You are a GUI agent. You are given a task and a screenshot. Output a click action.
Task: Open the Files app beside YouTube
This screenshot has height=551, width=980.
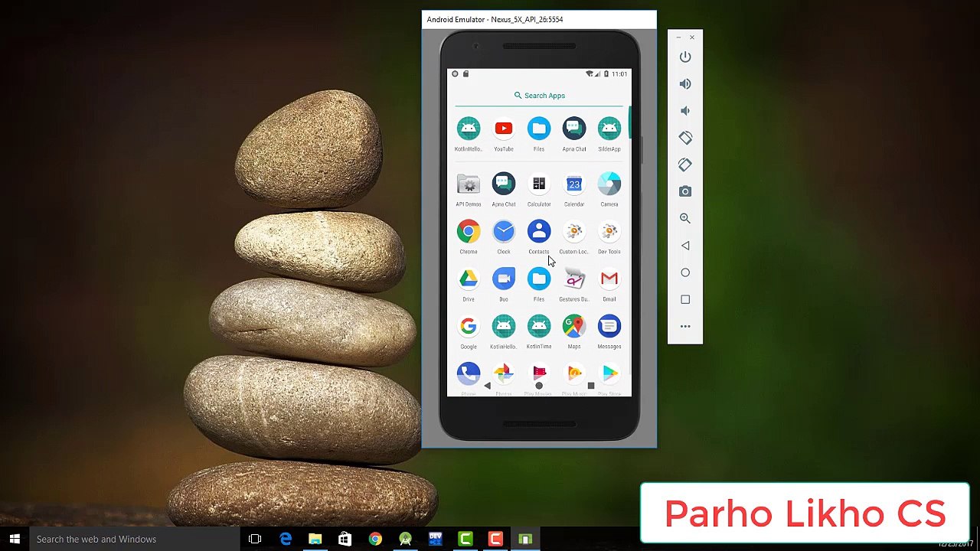pos(539,129)
